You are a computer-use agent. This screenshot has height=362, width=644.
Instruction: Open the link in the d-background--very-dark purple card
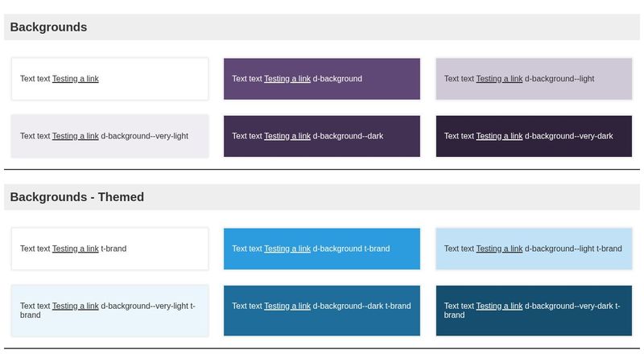pyautogui.click(x=499, y=136)
